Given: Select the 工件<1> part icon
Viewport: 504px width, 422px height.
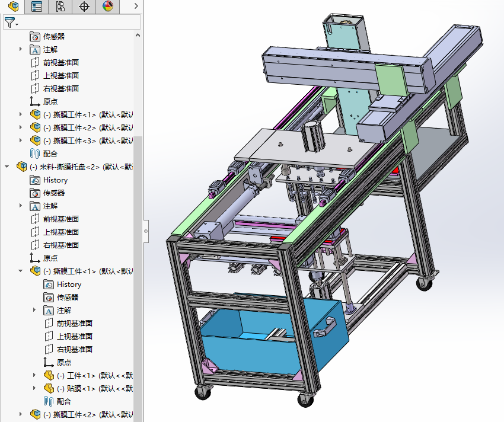Looking at the screenshot, I should [x=49, y=375].
